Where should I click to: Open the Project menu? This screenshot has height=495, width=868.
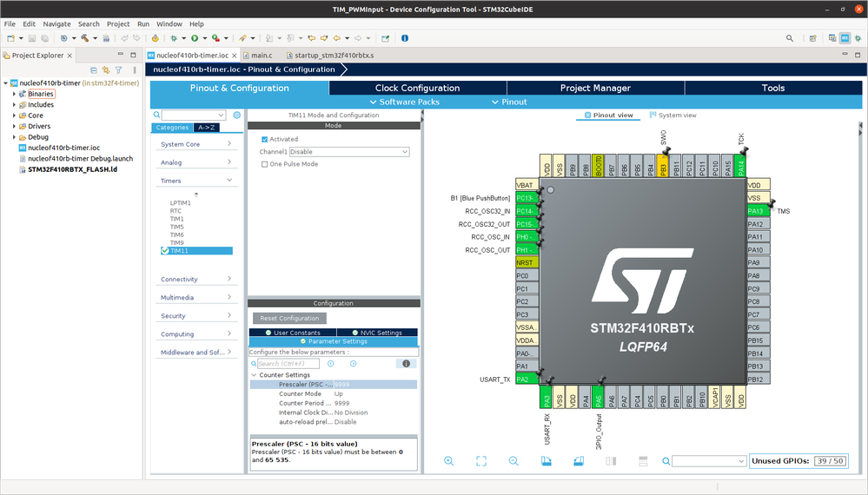click(x=118, y=23)
